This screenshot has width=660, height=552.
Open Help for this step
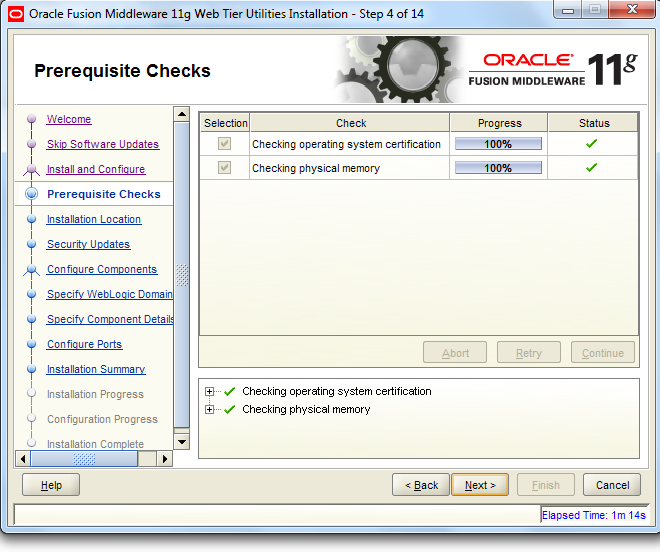51,485
